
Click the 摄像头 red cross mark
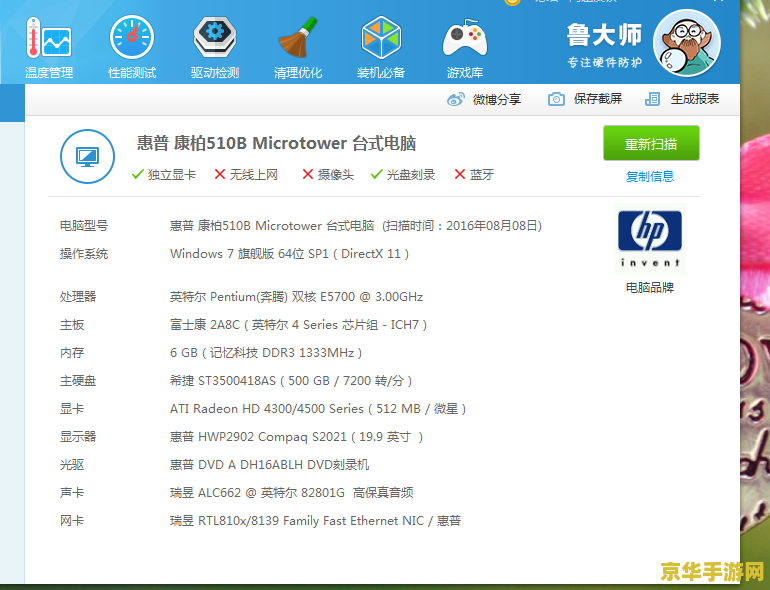[307, 174]
